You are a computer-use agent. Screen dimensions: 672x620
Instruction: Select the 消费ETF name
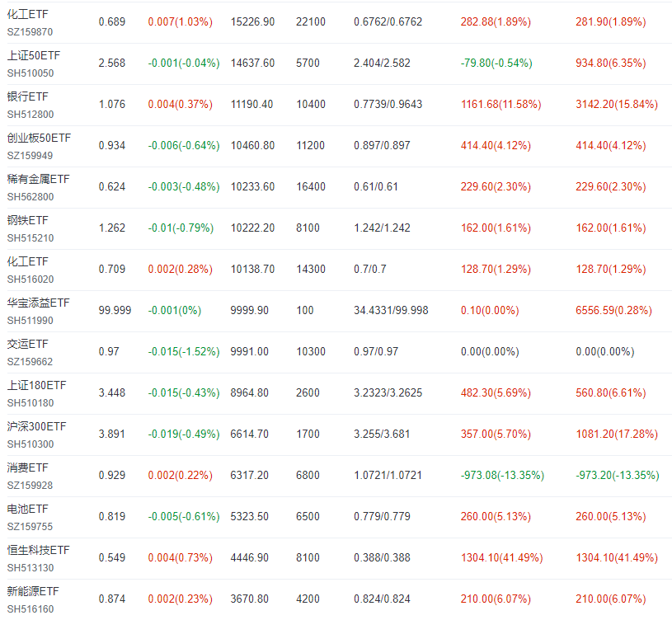[27, 467]
